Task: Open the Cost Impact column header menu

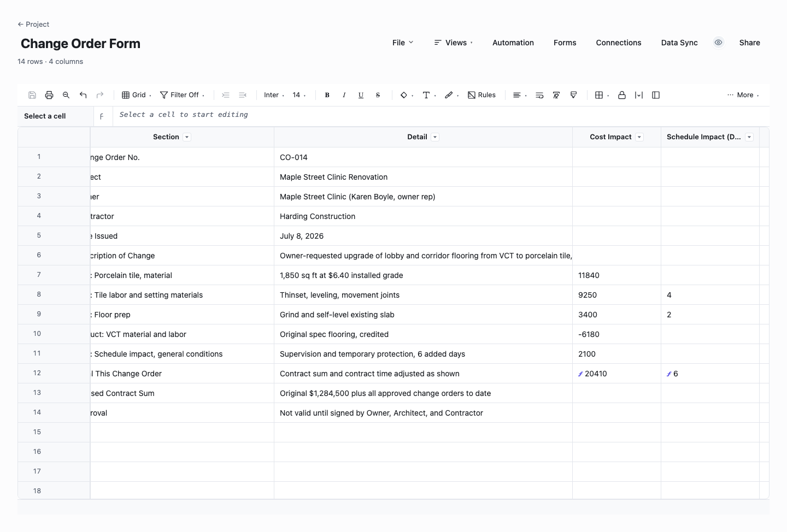Action: click(639, 137)
